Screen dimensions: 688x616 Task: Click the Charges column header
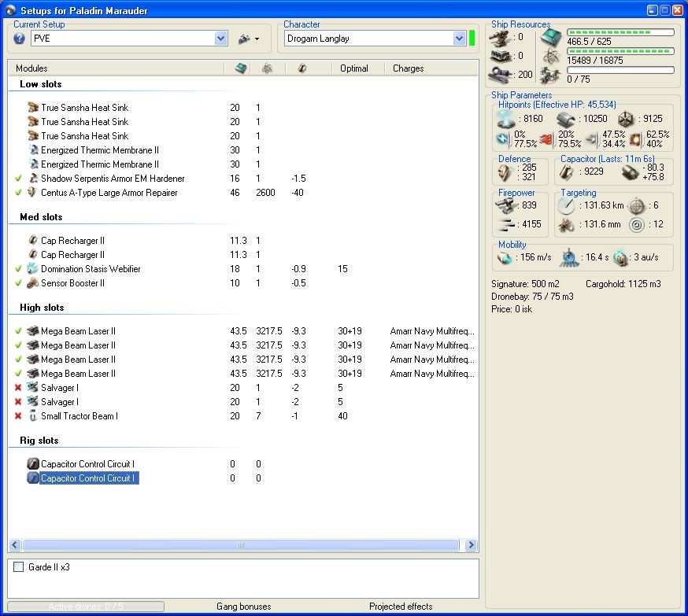coord(409,68)
